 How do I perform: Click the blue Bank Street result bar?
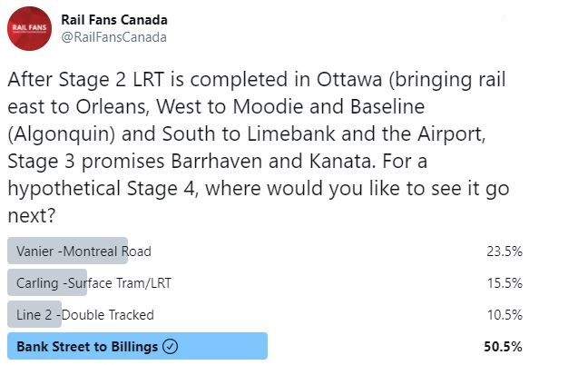coord(137,346)
